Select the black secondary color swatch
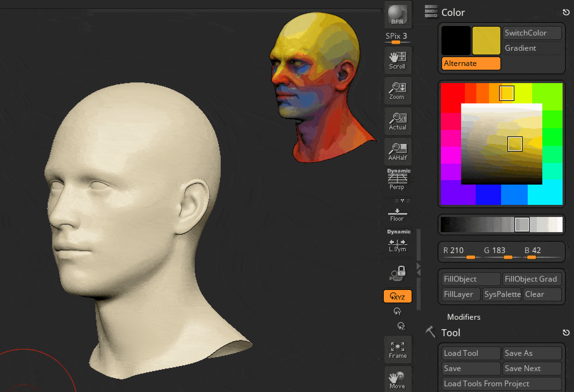574x392 pixels. (456, 41)
